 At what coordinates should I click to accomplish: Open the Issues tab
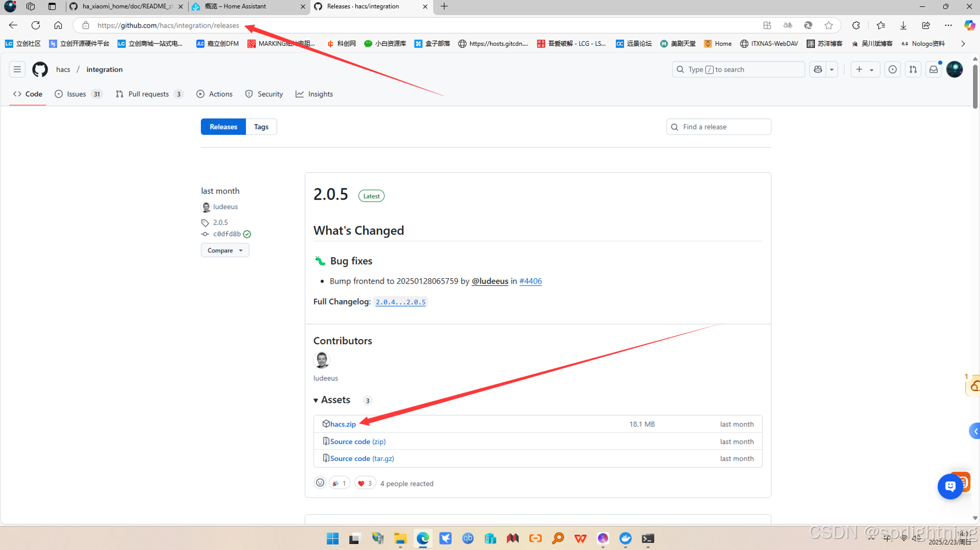(78, 94)
